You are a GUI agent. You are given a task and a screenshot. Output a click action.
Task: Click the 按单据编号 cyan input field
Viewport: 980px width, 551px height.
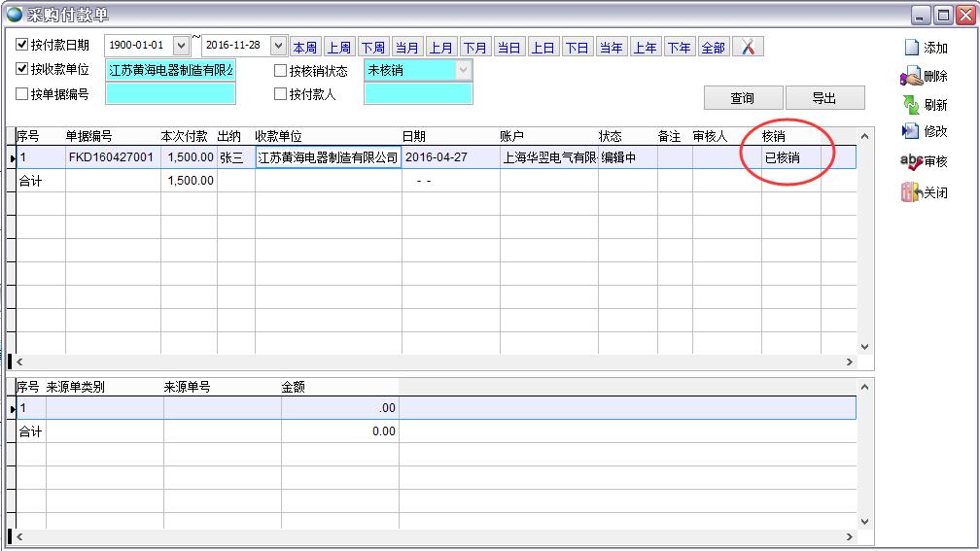(170, 94)
